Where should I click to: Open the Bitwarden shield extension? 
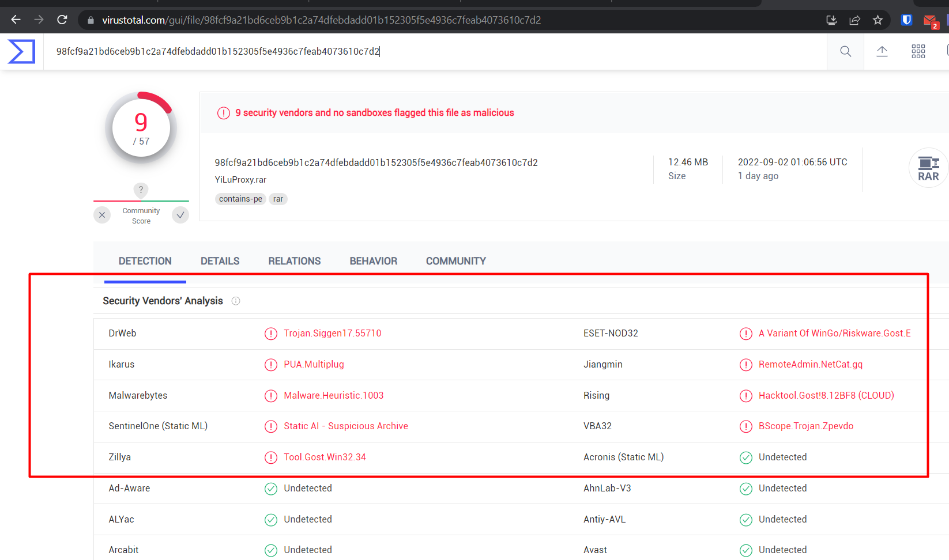coord(906,20)
